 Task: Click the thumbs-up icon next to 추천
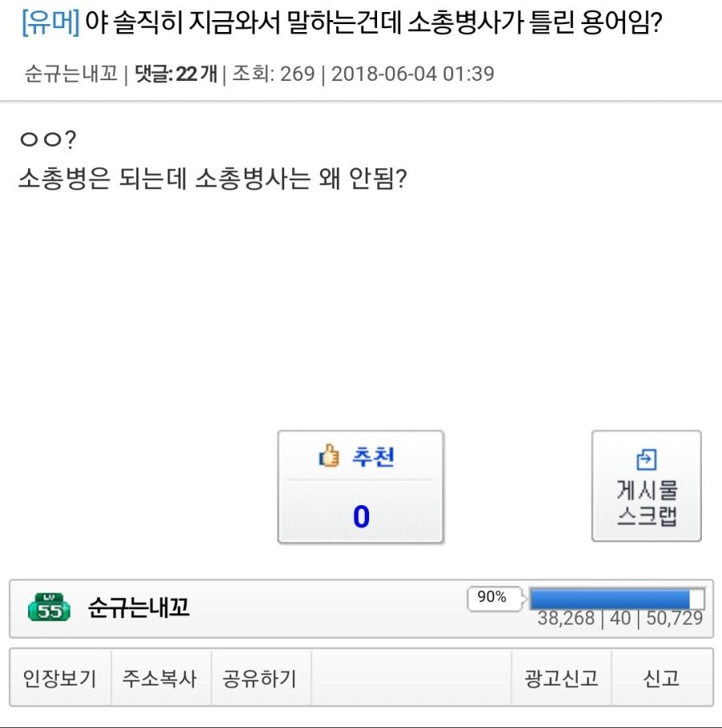click(x=329, y=457)
